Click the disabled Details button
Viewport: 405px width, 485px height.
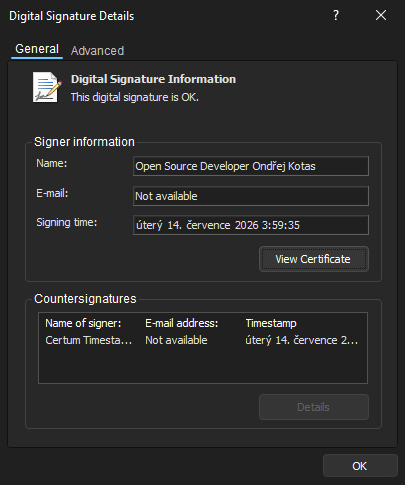click(314, 407)
